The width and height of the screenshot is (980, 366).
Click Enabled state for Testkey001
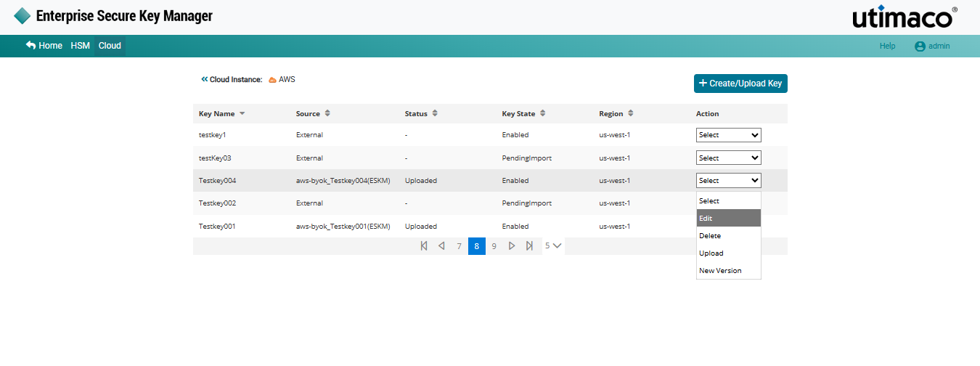coord(515,226)
